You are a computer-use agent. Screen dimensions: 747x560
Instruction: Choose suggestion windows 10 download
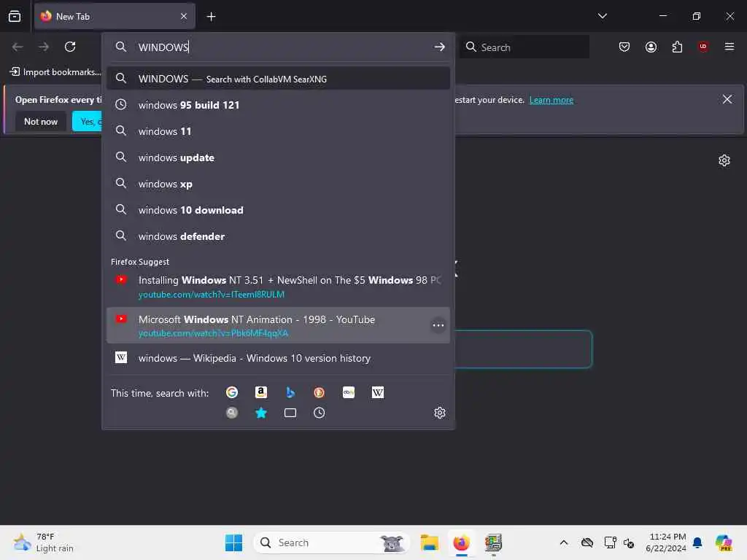(278, 210)
